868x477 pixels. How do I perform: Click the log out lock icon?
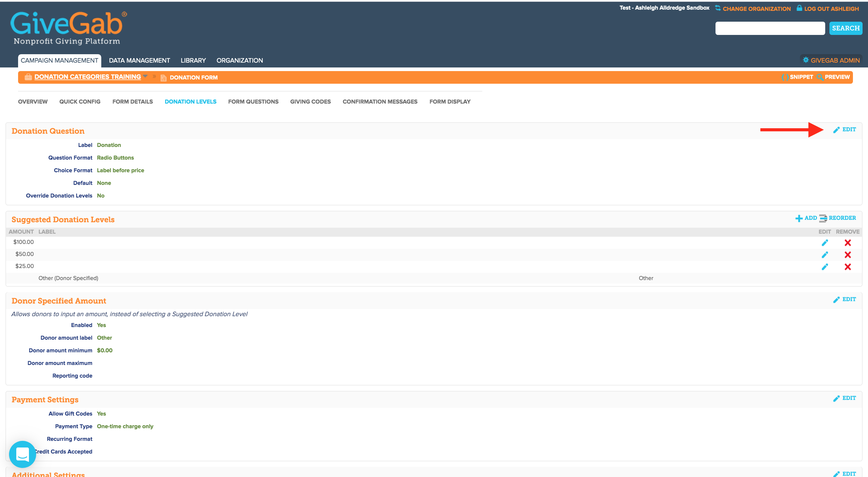tap(799, 8)
